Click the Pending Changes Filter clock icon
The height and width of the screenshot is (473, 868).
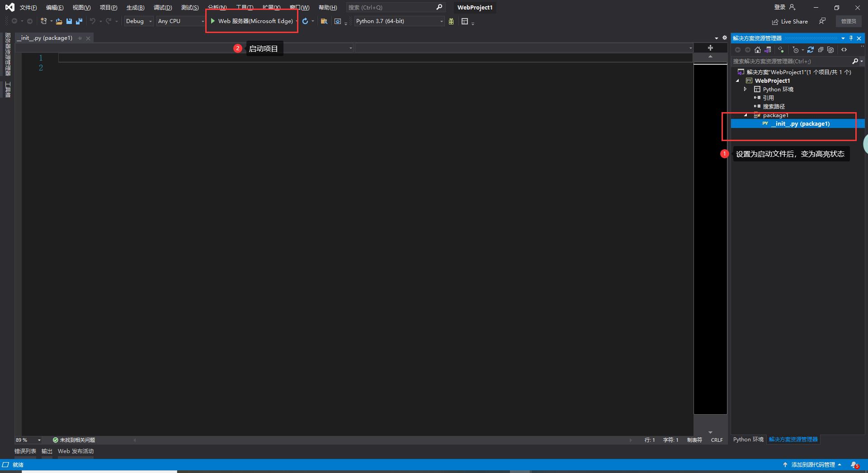click(796, 50)
